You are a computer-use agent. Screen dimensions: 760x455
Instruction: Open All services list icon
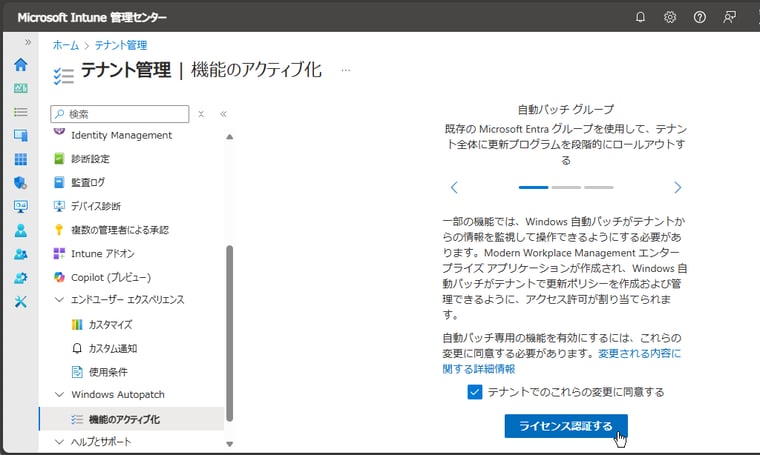pos(20,112)
